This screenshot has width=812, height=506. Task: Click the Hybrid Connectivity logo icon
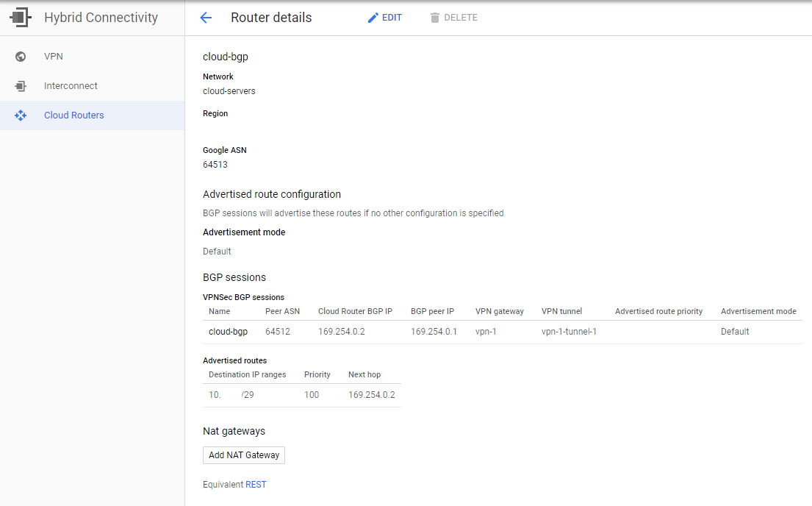[x=20, y=17]
